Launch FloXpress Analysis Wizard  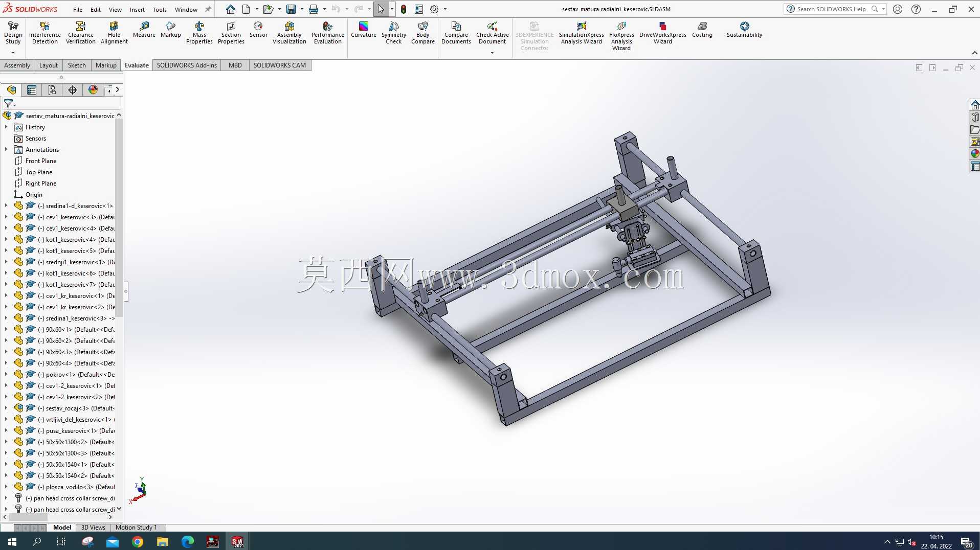coord(621,36)
